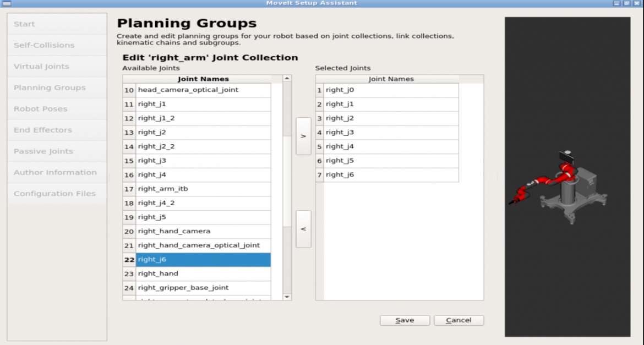Select right_j5 in available joints list
The height and width of the screenshot is (345, 644).
click(203, 217)
